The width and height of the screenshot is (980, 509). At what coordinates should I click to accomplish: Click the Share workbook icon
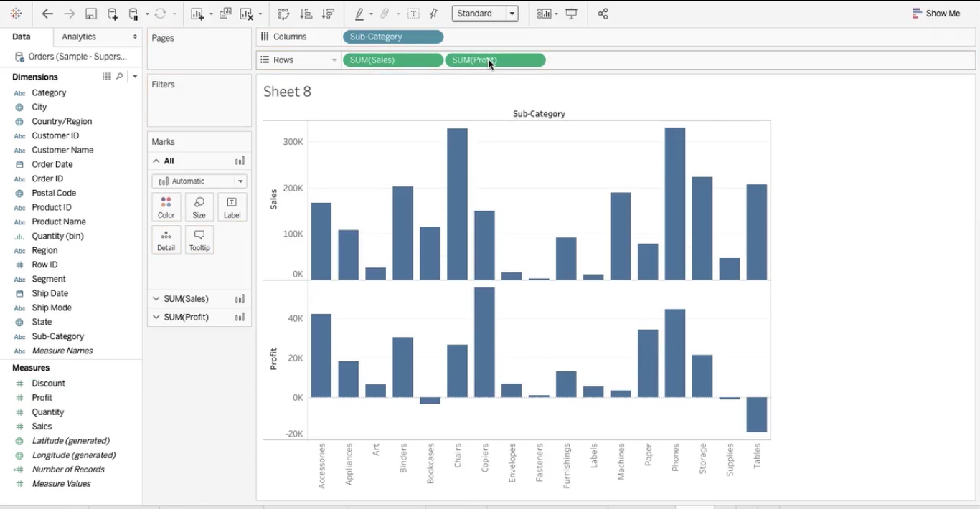click(603, 13)
